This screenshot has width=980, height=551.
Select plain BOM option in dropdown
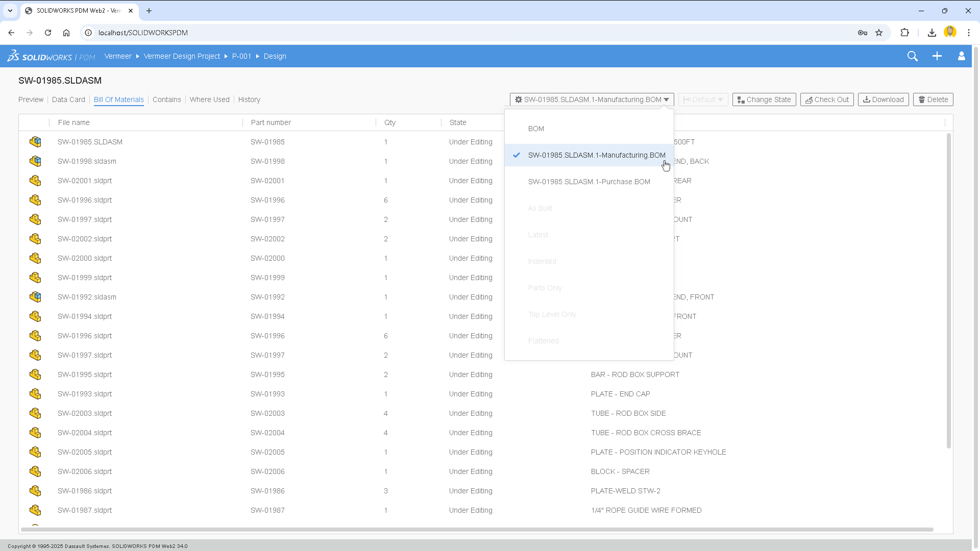(x=536, y=129)
